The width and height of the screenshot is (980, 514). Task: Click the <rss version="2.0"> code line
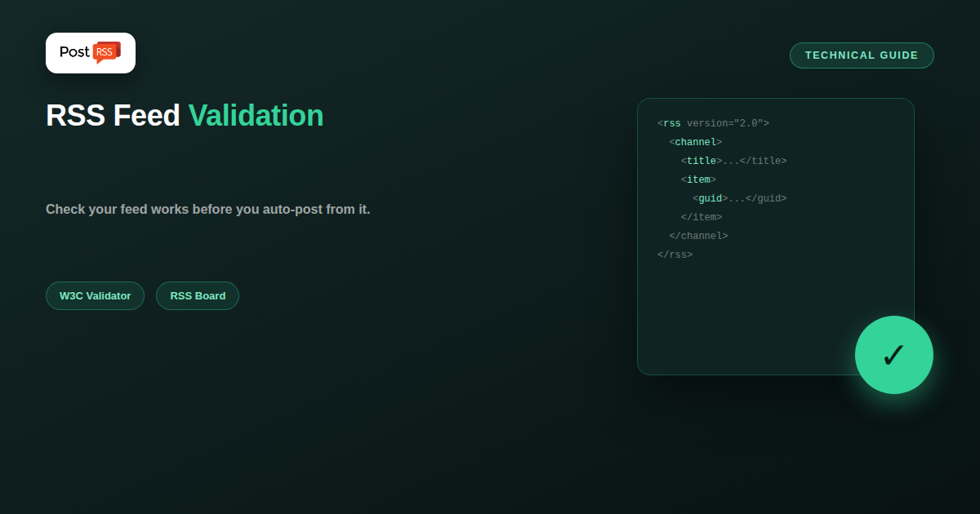pos(713,123)
